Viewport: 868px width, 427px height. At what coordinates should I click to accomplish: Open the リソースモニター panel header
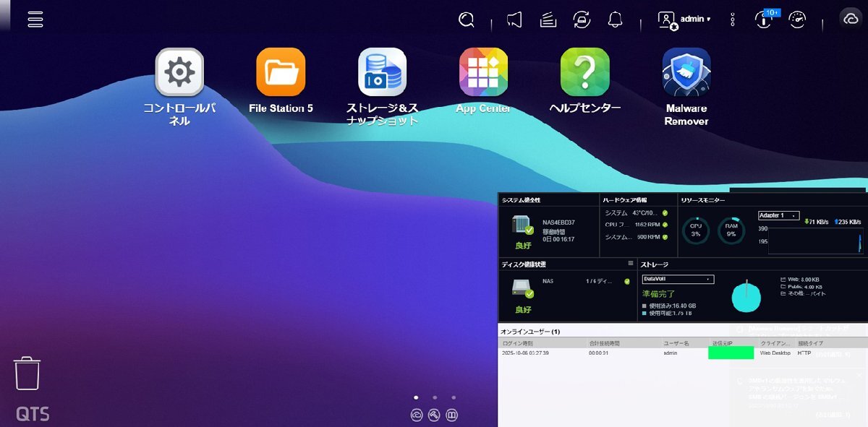pos(702,200)
